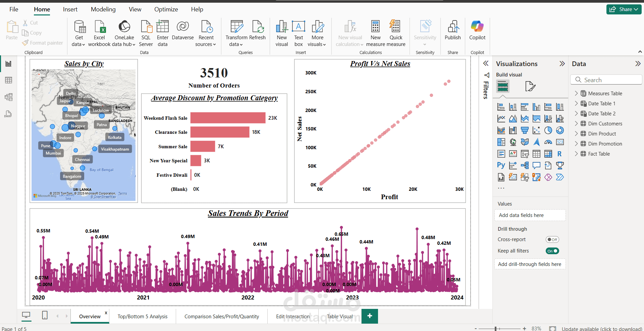Image resolution: width=644 pixels, height=331 pixels.
Task: Click the Publish button
Action: (452, 30)
